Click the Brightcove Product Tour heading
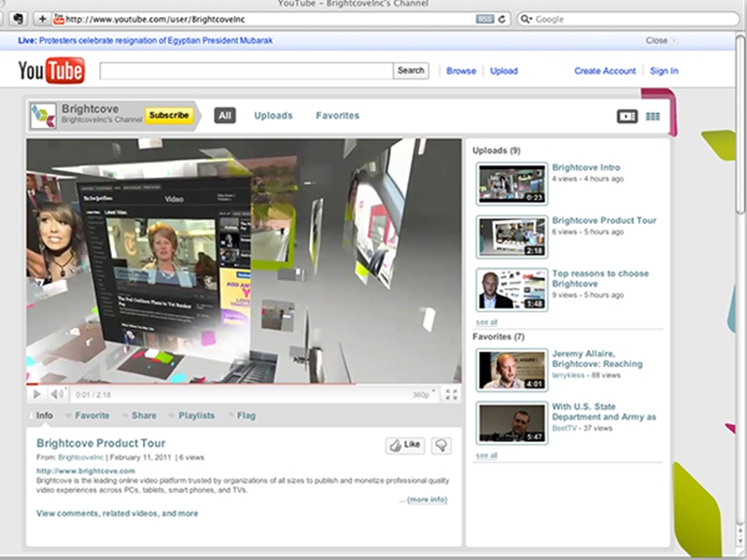Viewport: 747px width, 560px height. point(101,443)
